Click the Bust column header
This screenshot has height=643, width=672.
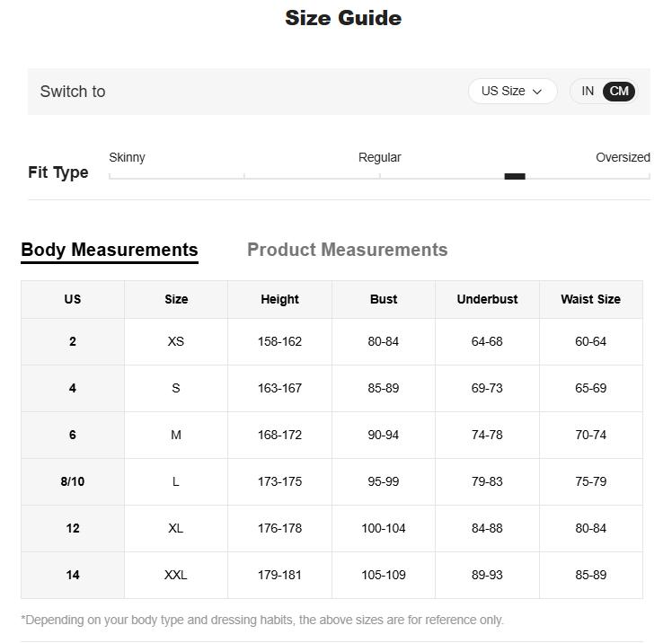click(x=384, y=299)
